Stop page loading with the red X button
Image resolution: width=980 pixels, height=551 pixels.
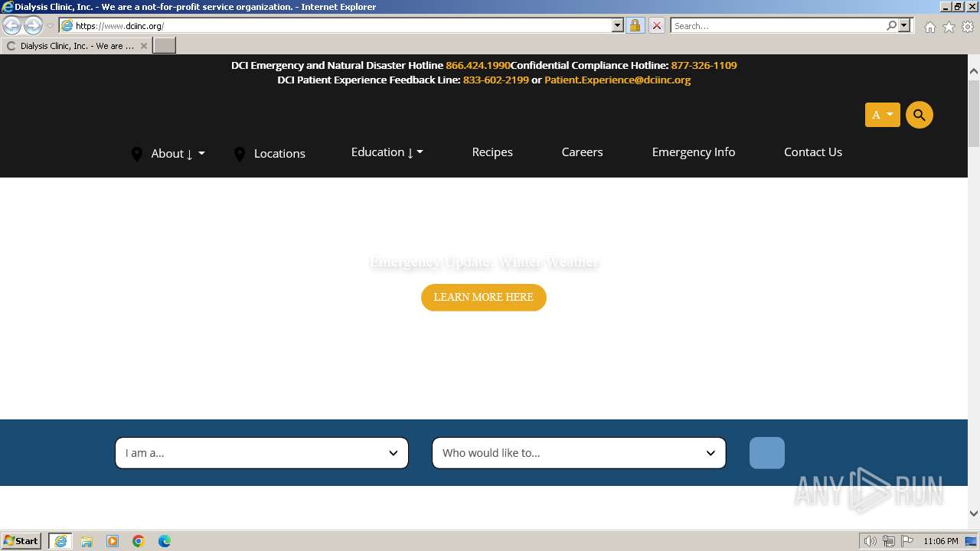[x=656, y=25]
